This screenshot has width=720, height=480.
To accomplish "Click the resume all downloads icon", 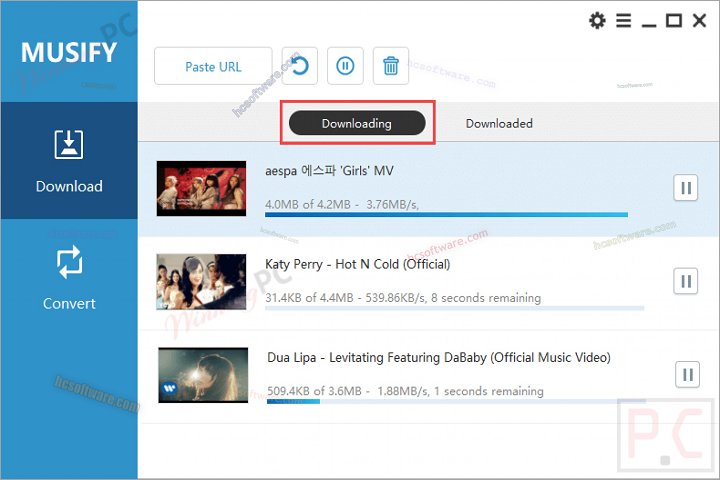I will (299, 67).
